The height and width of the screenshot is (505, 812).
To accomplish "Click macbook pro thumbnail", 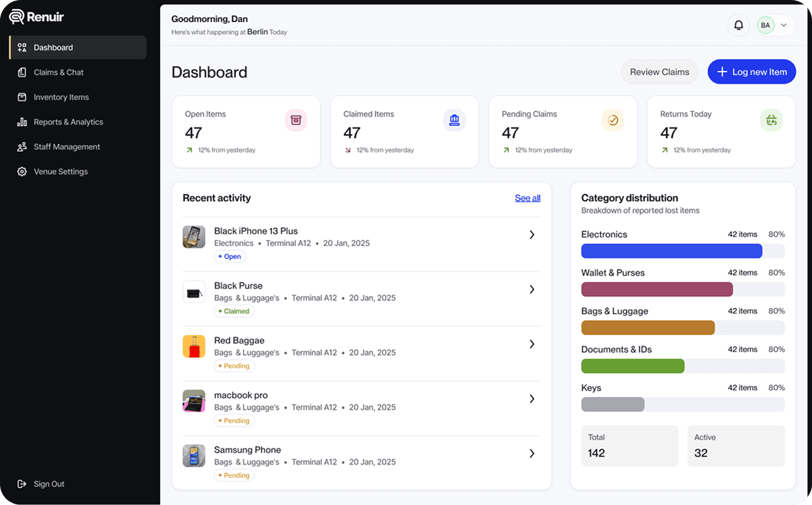I will pyautogui.click(x=194, y=401).
